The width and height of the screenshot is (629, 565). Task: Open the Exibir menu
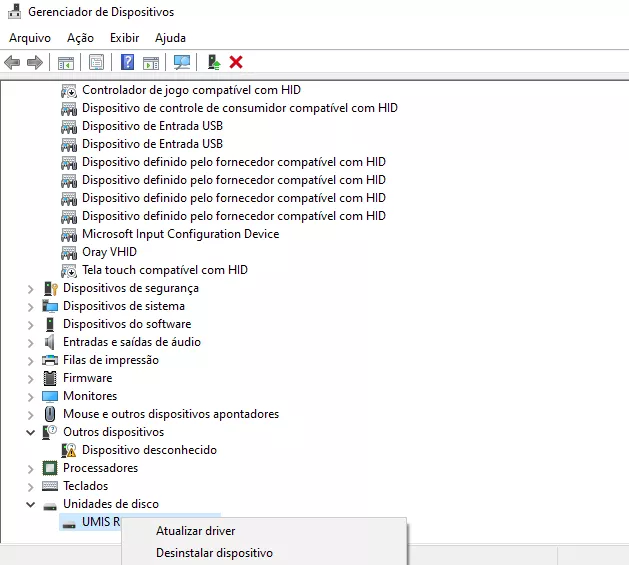click(124, 38)
